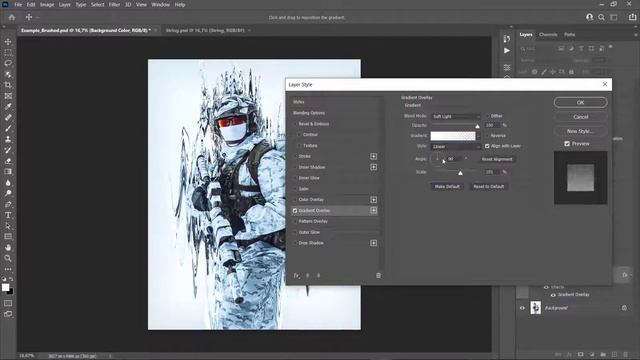The width and height of the screenshot is (640, 360).
Task: Open the Window menu
Action: pyautogui.click(x=160, y=4)
